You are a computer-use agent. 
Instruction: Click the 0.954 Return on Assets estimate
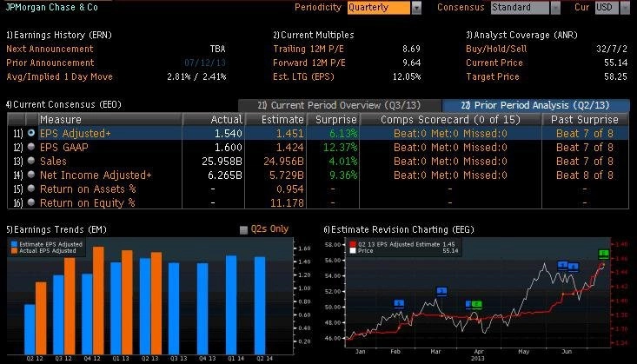coord(289,189)
